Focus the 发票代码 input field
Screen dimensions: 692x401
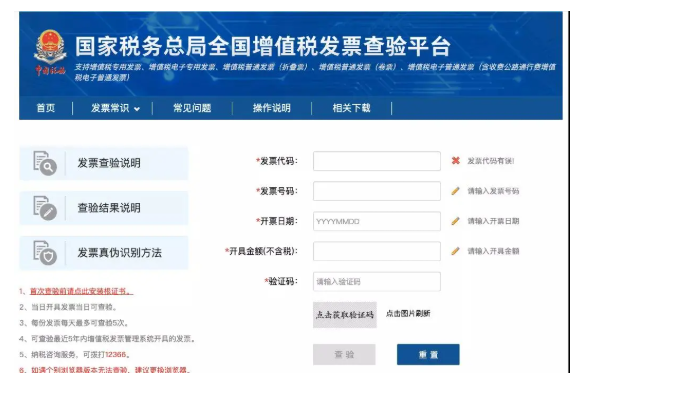[x=377, y=161]
